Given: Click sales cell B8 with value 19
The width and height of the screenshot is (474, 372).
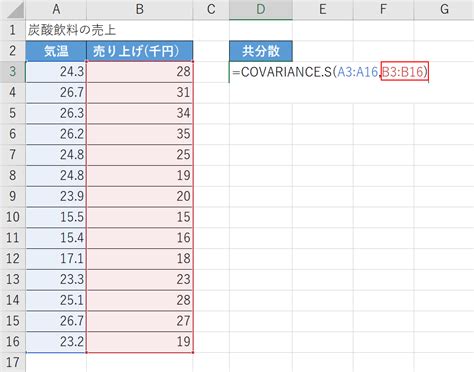Looking at the screenshot, I should [140, 176].
